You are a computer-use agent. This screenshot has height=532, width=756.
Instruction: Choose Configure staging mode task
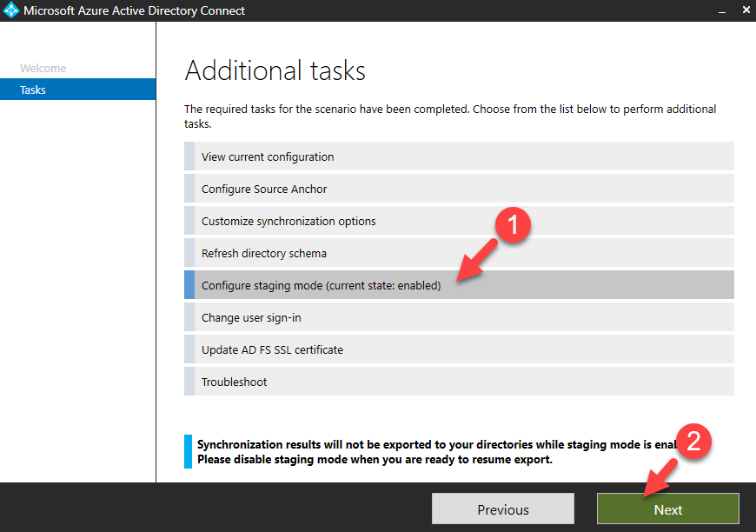click(459, 285)
